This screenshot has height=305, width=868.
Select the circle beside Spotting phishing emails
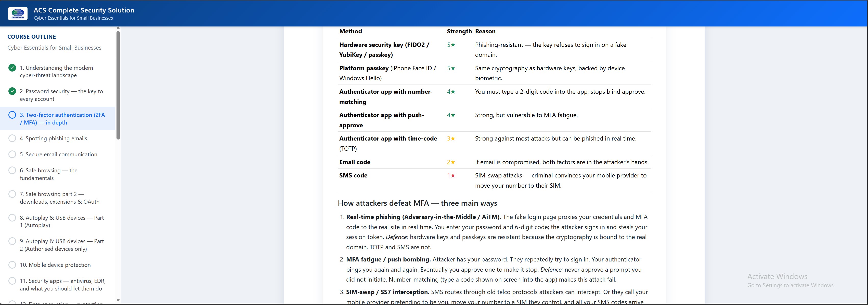[12, 138]
